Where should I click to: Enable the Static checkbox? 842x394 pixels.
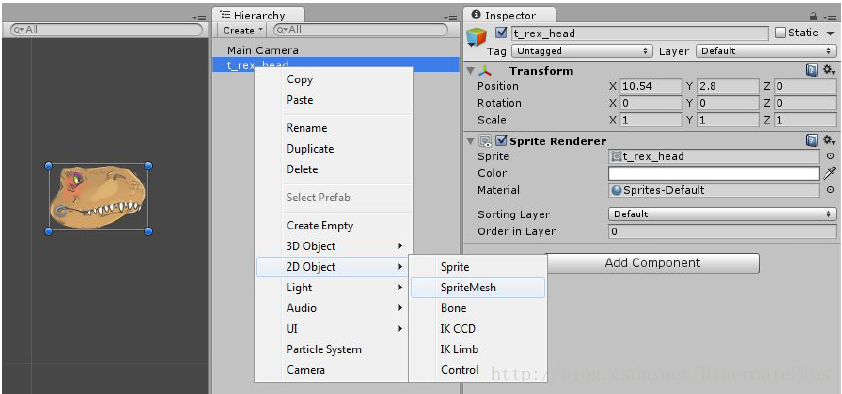coord(781,33)
